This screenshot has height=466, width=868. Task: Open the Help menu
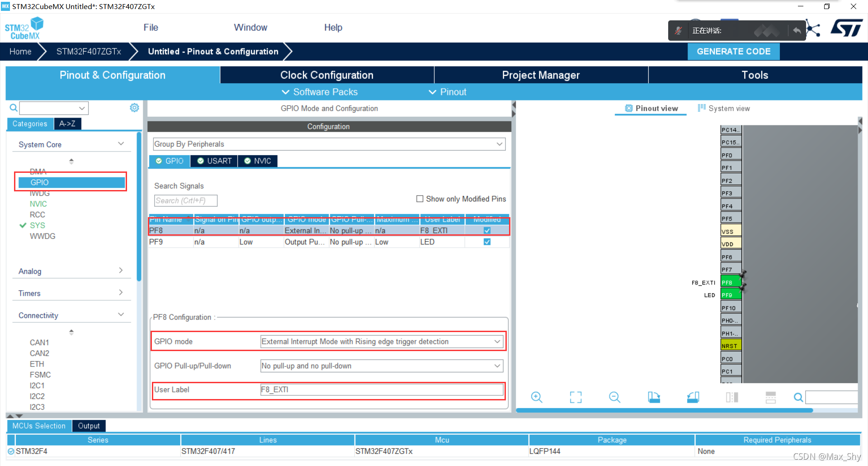[333, 28]
